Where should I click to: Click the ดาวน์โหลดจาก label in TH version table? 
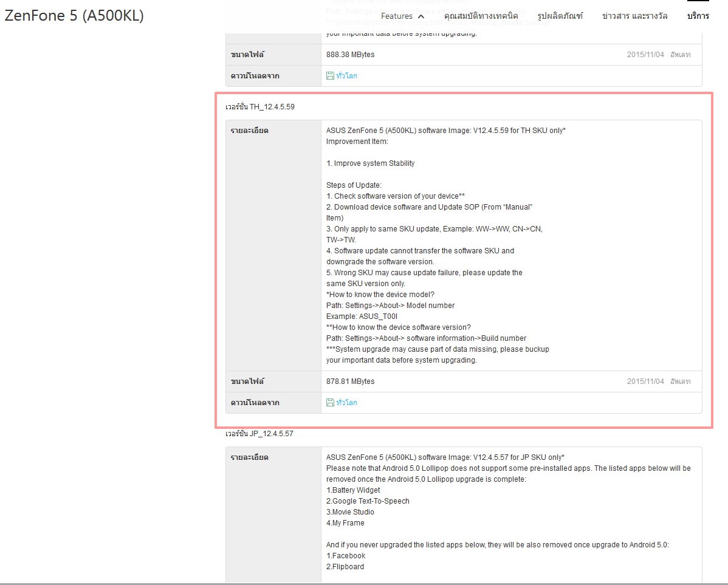[x=255, y=403]
